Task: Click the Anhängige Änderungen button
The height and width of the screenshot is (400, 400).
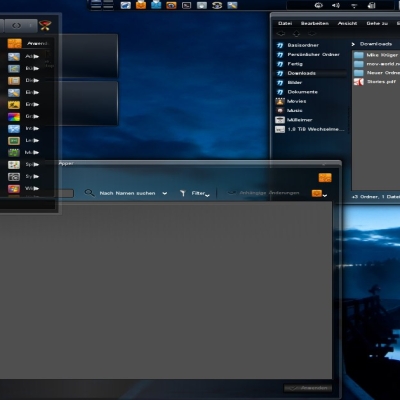Action: point(263,193)
